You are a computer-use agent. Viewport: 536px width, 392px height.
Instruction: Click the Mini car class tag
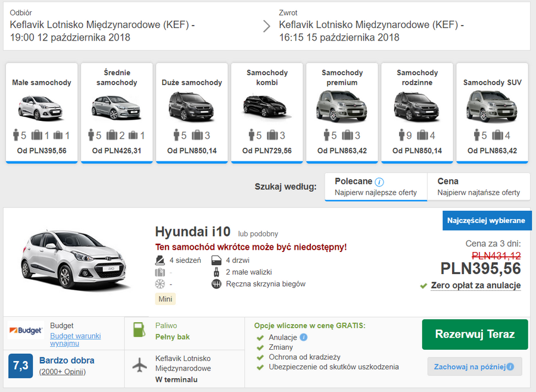165,299
